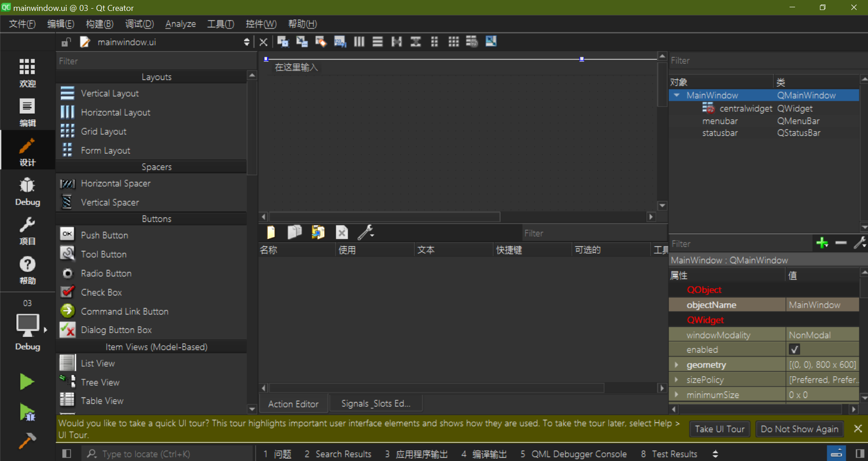This screenshot has width=868, height=461.
Task: Dismiss the UI tour notification bar
Action: (858, 428)
